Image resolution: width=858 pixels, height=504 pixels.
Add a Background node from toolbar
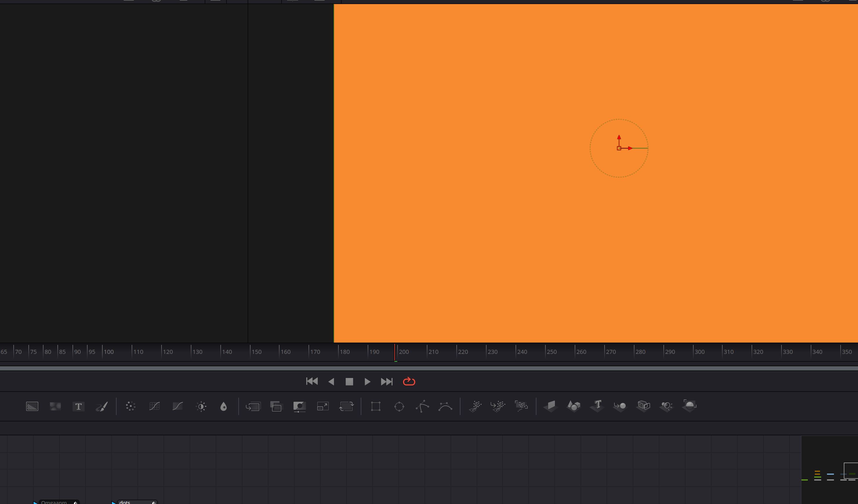[x=32, y=406]
